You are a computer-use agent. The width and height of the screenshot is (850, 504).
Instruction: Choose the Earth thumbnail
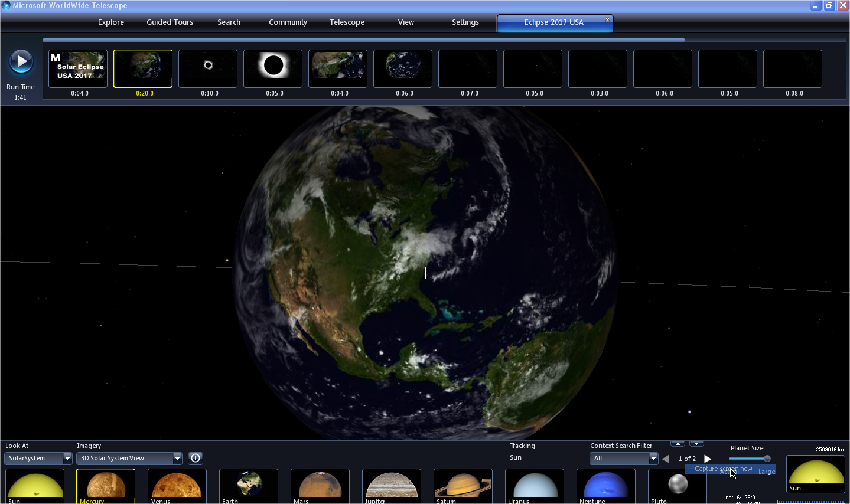click(249, 486)
